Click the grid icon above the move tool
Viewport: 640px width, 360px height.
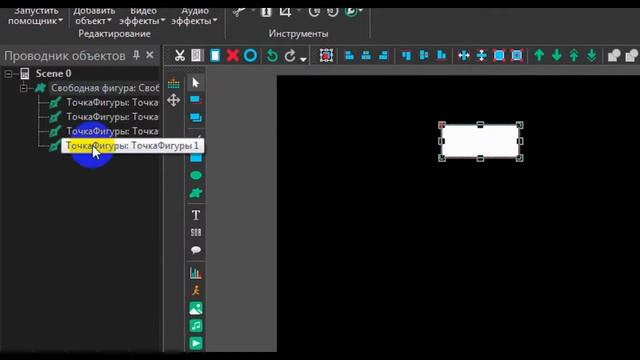click(x=173, y=83)
